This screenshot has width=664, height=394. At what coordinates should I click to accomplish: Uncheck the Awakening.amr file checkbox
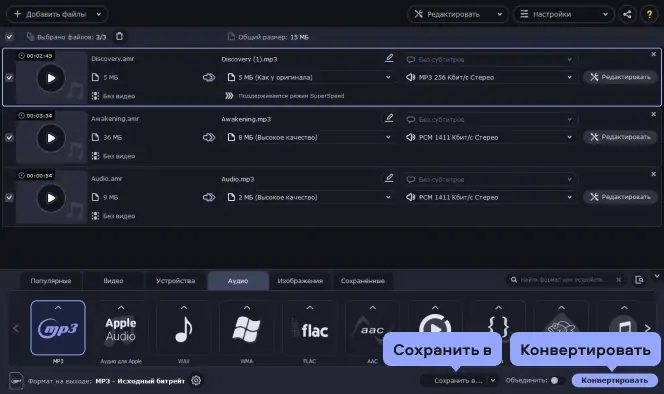(x=9, y=138)
